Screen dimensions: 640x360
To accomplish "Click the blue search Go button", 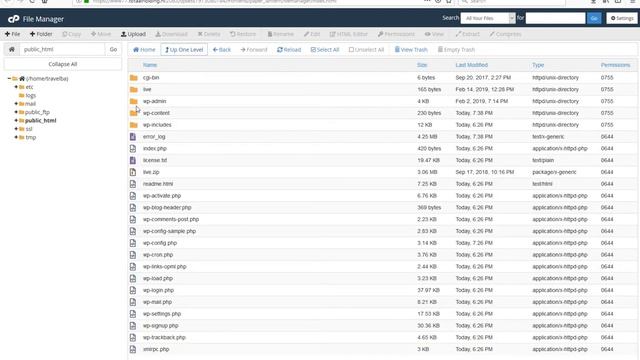I will 594,18.
